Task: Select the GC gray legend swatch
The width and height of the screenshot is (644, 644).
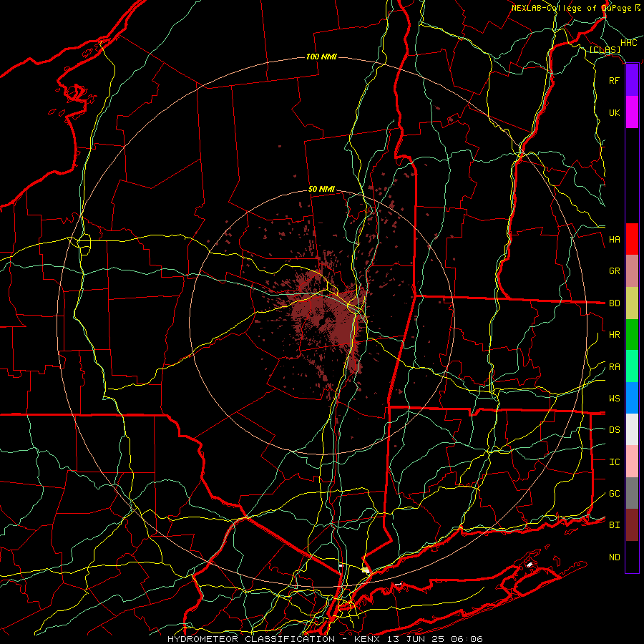Action: click(x=632, y=493)
